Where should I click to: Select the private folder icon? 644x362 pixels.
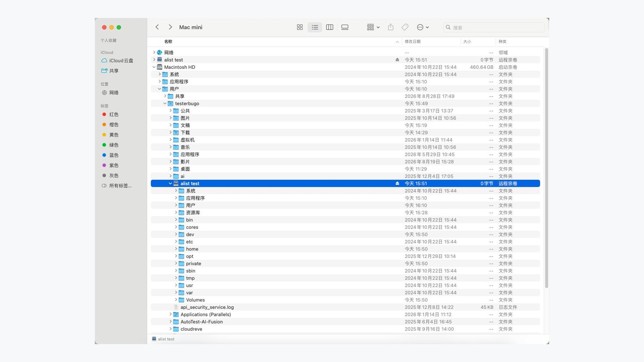click(x=182, y=264)
